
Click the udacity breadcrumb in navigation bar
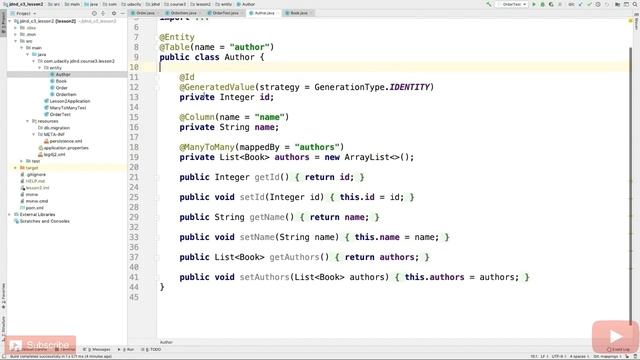click(x=131, y=4)
